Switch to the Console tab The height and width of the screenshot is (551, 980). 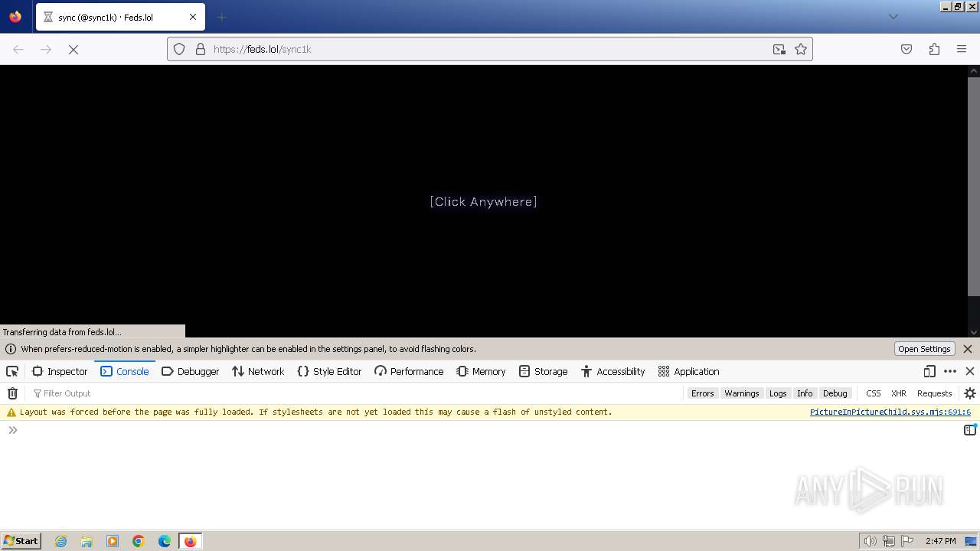click(x=125, y=371)
